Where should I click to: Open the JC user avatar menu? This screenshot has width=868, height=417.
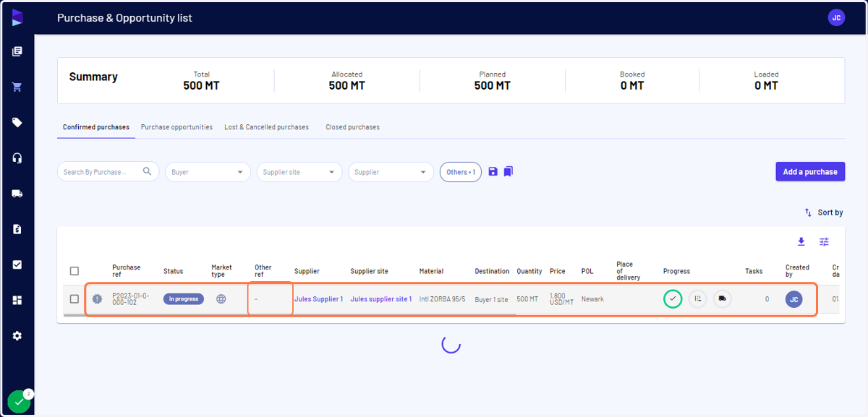pyautogui.click(x=836, y=17)
